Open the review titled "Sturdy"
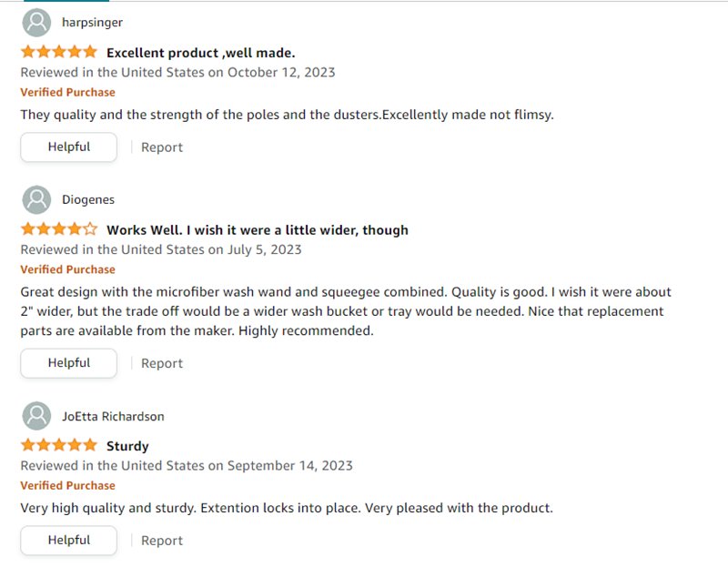The image size is (728, 567). [x=127, y=446]
